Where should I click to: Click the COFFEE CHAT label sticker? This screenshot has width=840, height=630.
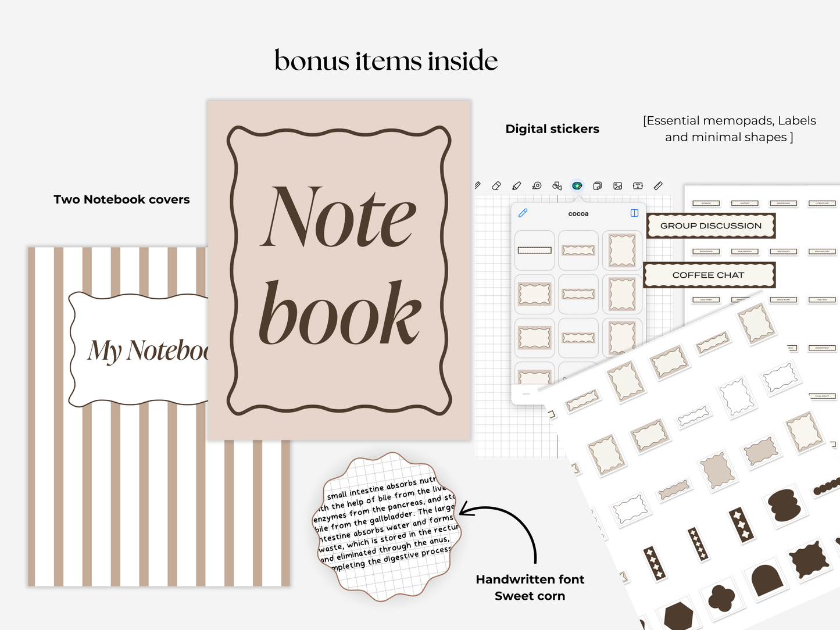(x=708, y=275)
